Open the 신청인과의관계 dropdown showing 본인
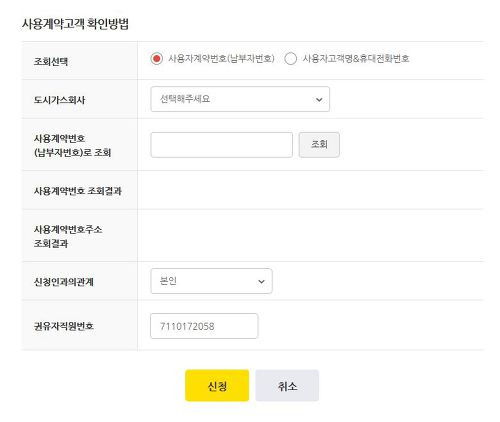This screenshot has height=422, width=500. point(211,281)
